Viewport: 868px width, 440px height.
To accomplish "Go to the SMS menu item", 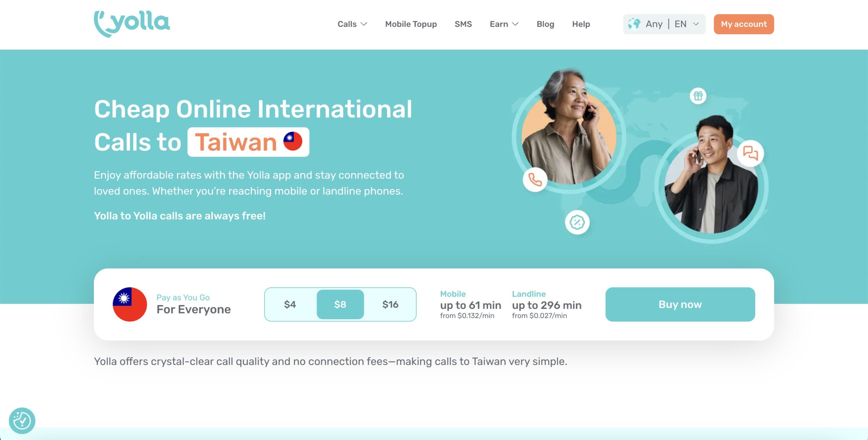I will pyautogui.click(x=463, y=24).
